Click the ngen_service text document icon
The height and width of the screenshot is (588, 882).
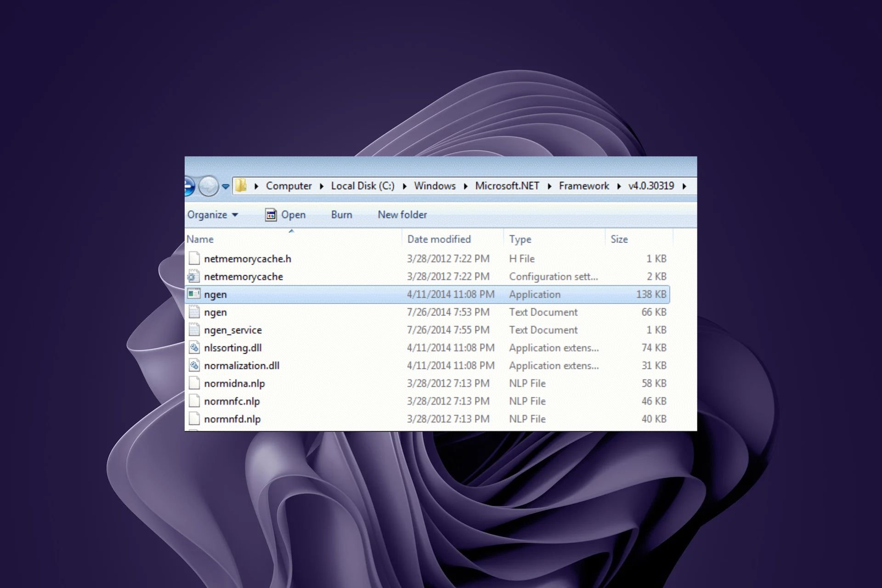pos(194,330)
